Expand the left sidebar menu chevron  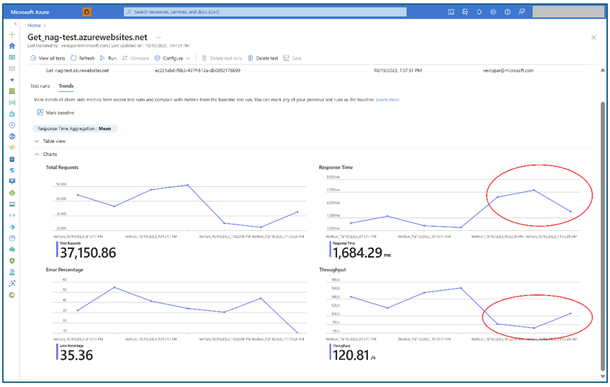[x=15, y=24]
